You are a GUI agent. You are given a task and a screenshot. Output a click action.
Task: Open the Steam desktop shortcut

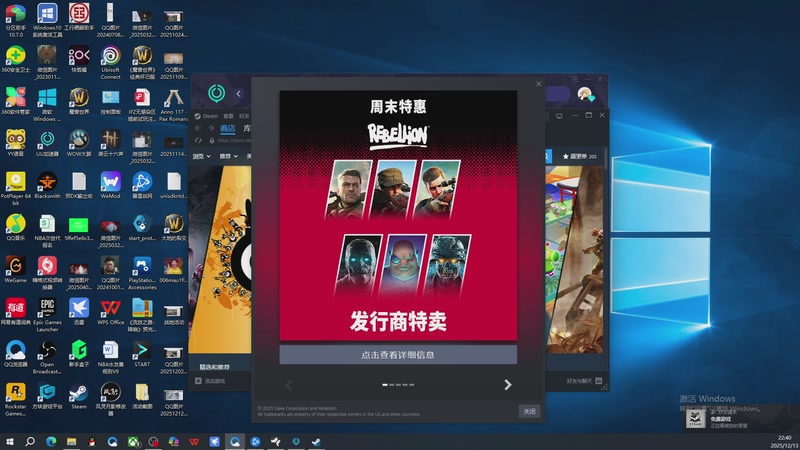(x=79, y=396)
